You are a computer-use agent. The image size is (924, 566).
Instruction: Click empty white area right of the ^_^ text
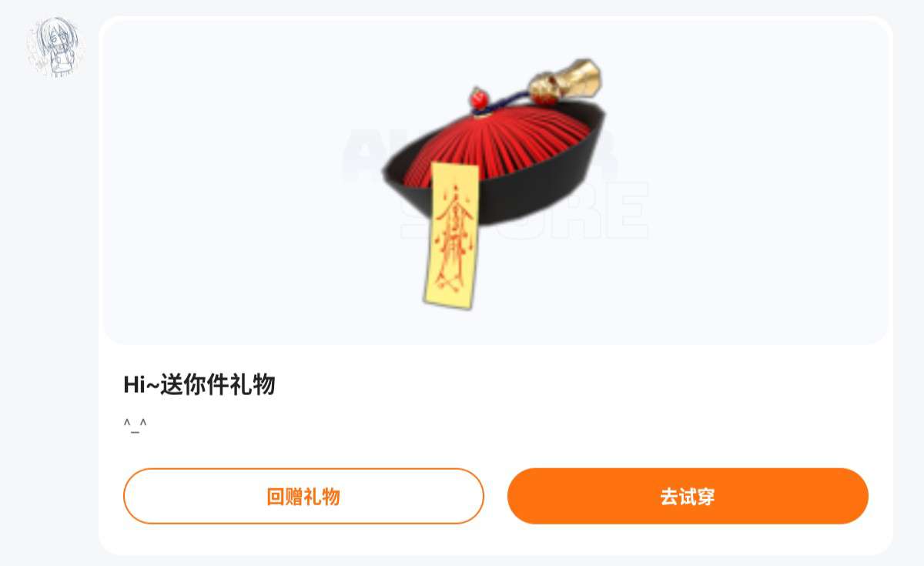coord(500,425)
